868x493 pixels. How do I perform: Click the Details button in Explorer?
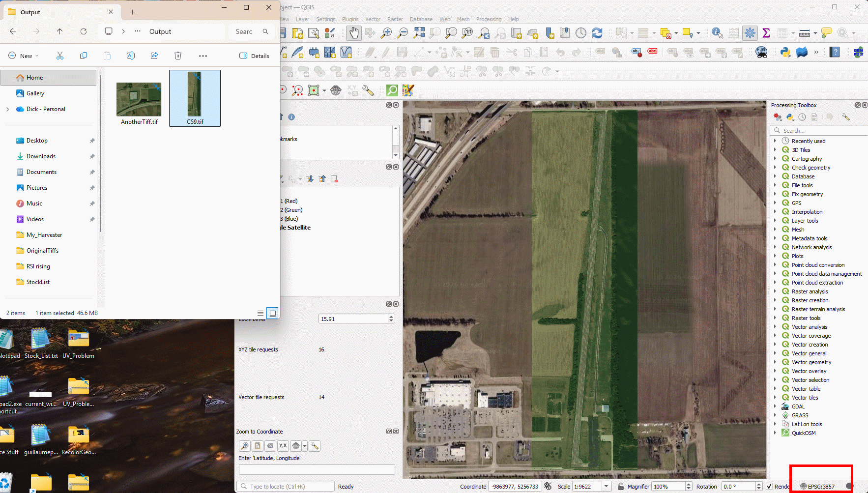coord(254,56)
